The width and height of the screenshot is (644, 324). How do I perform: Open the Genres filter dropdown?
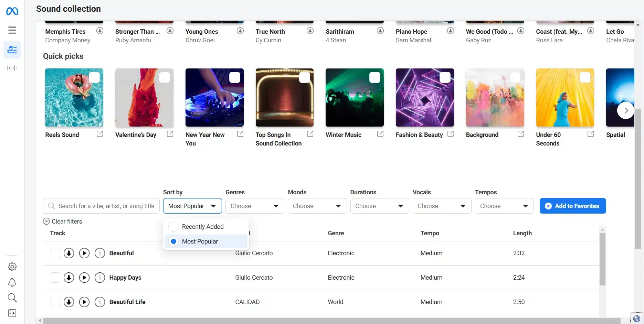[x=255, y=206]
